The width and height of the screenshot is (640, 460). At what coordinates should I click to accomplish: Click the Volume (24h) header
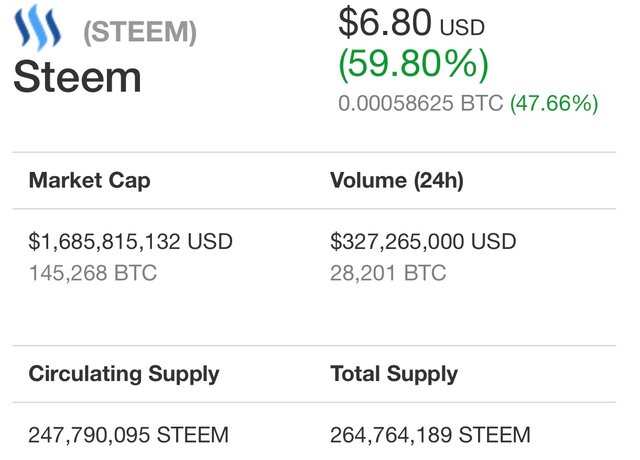pos(397,180)
